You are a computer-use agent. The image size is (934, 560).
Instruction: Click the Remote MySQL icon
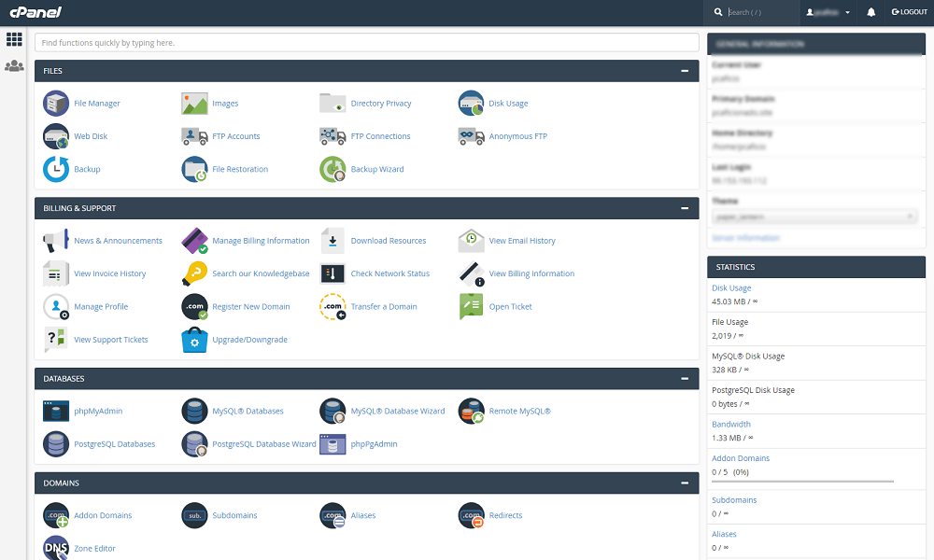[x=471, y=412]
